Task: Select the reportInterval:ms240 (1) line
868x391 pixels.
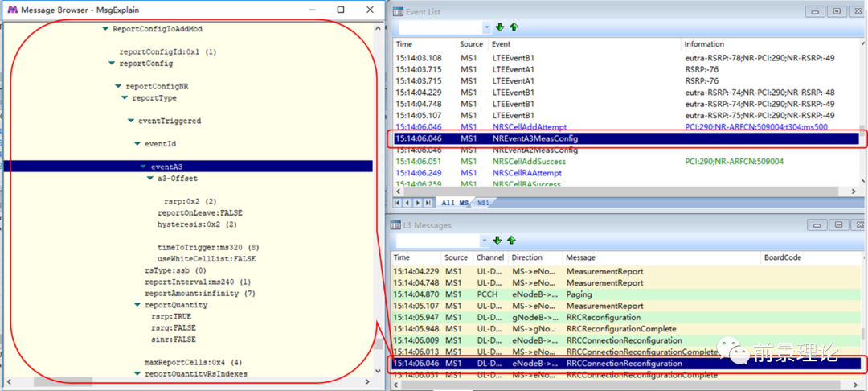Action: pos(198,282)
